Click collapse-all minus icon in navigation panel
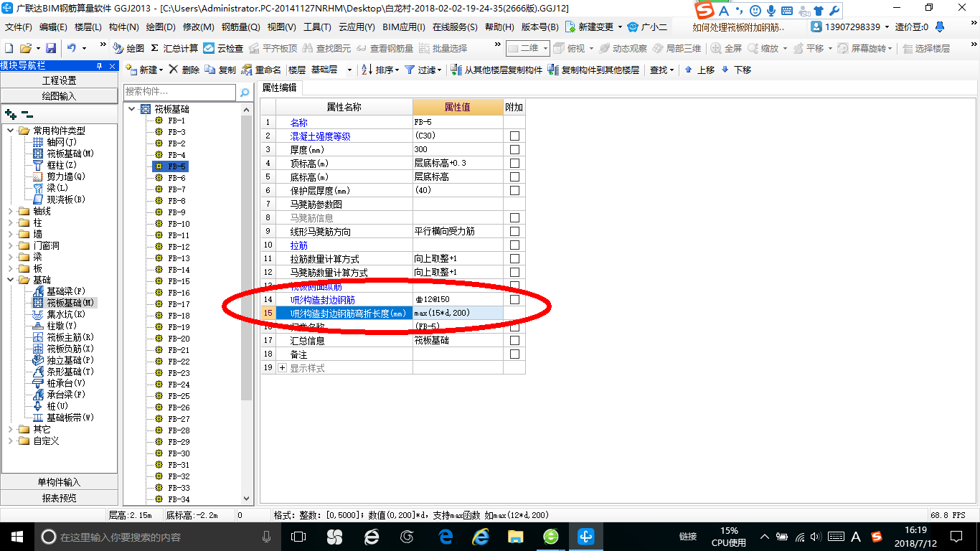 tap(27, 114)
